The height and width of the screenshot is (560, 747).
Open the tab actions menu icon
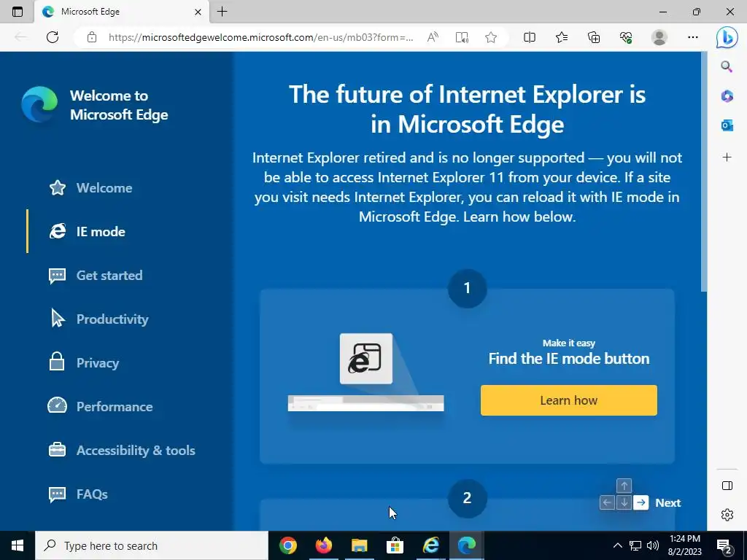pyautogui.click(x=18, y=12)
